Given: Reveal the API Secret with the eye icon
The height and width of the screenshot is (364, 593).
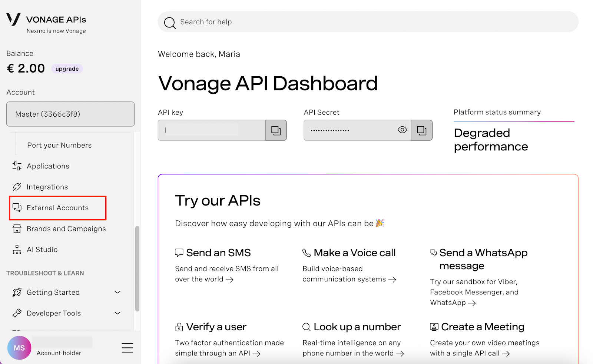Looking at the screenshot, I should [402, 130].
